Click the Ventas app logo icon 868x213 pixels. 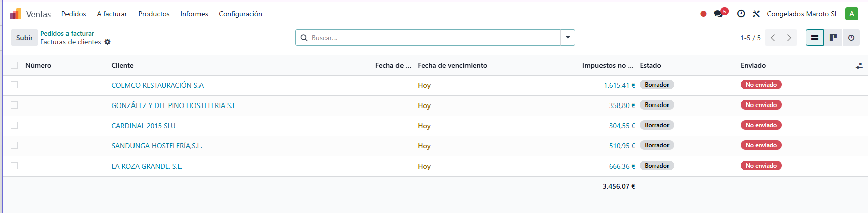point(16,14)
